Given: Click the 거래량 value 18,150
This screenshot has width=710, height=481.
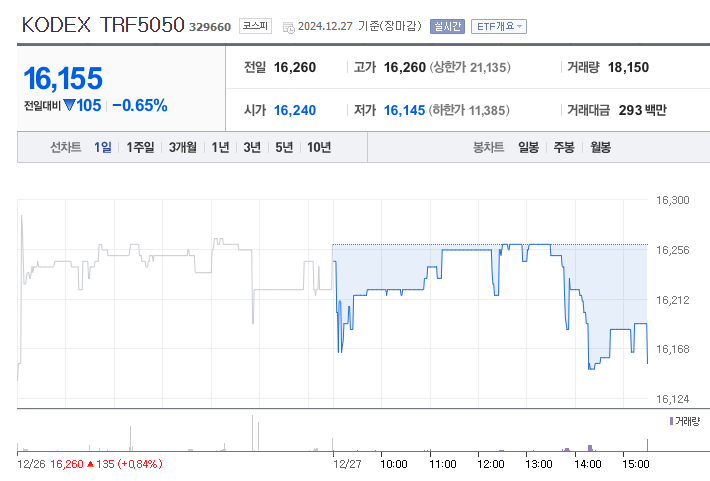Looking at the screenshot, I should [x=628, y=67].
